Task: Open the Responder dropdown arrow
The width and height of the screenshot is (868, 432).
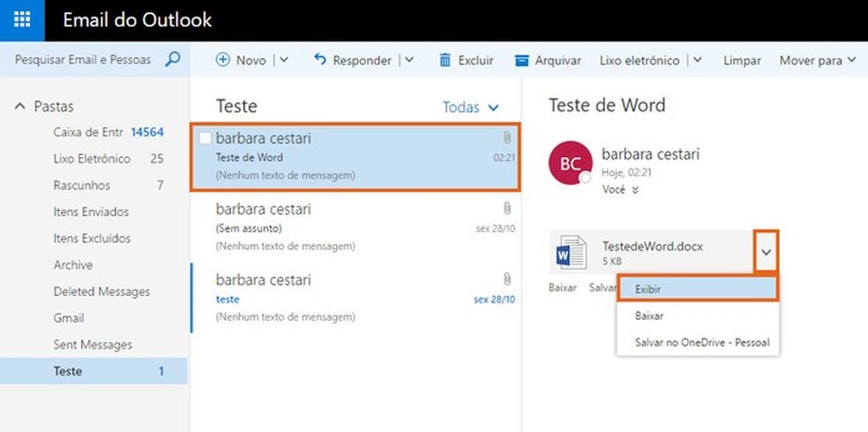Action: (x=409, y=60)
